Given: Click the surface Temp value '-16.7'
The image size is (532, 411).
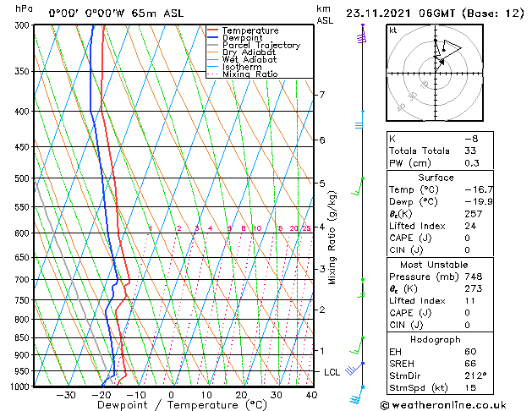Looking at the screenshot, I should click(x=479, y=189).
